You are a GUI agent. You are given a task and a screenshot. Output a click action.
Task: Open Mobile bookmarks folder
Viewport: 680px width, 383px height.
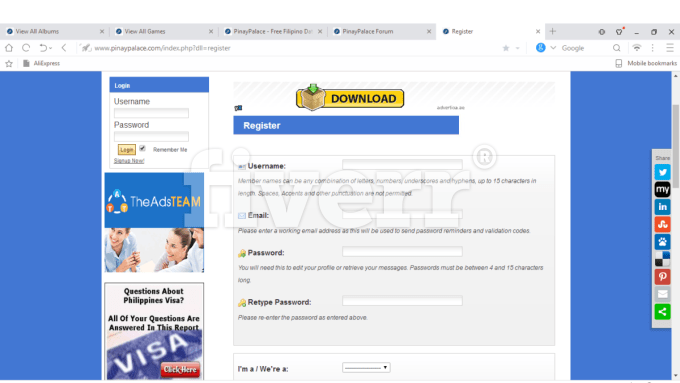pos(646,63)
